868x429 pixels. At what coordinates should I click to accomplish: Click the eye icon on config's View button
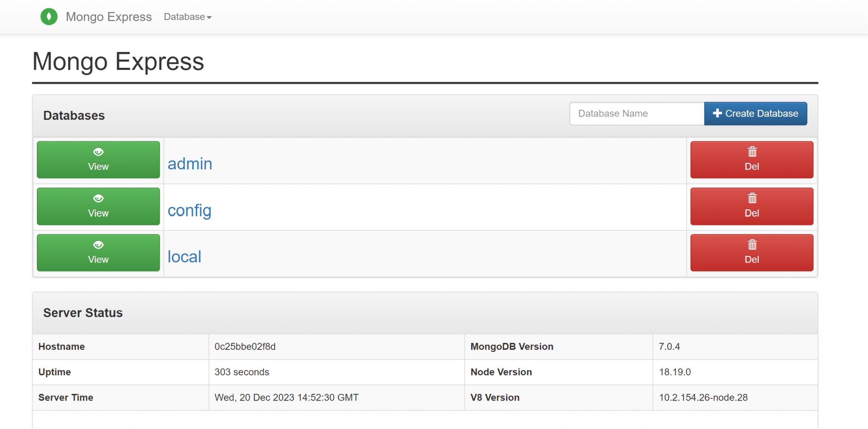[x=98, y=198]
